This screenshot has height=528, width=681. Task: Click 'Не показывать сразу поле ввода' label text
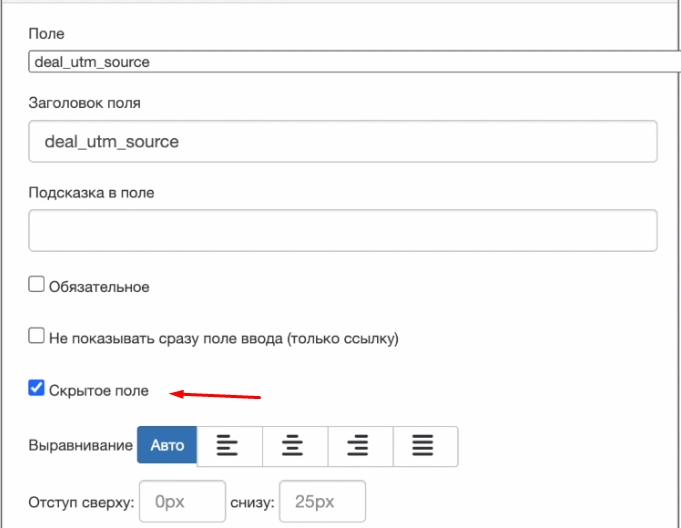click(224, 339)
